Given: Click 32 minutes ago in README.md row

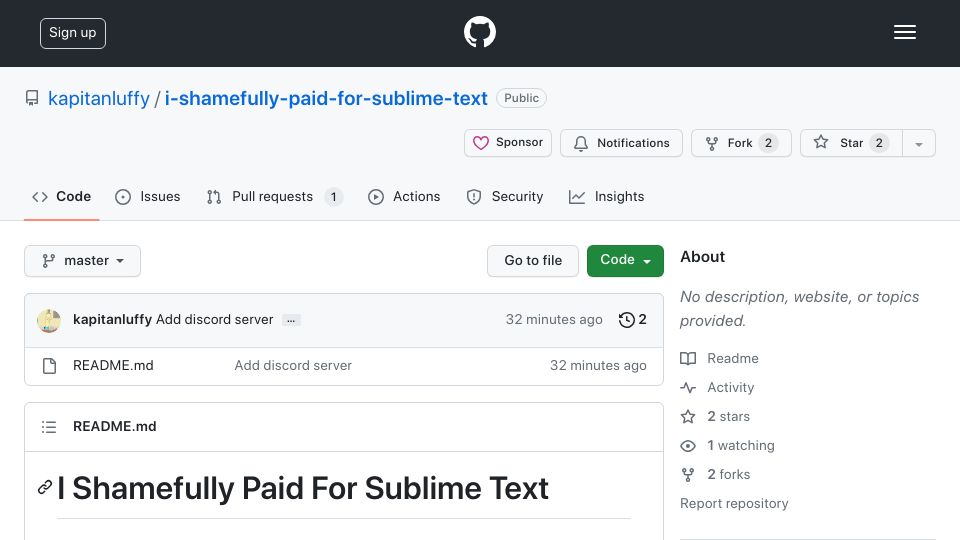Looking at the screenshot, I should [598, 366].
